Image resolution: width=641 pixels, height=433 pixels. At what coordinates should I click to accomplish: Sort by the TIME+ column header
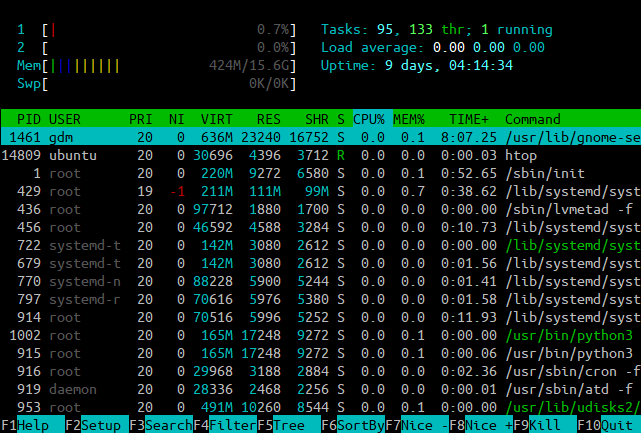(469, 119)
